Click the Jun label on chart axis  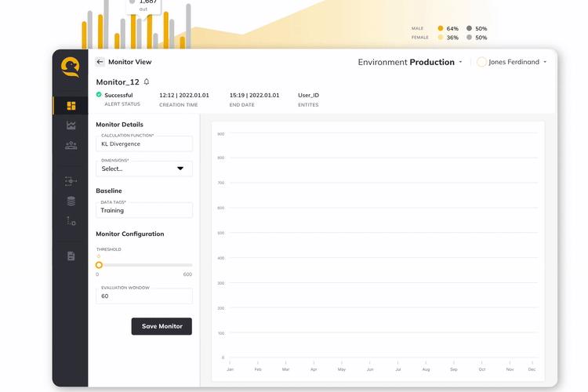tap(370, 369)
